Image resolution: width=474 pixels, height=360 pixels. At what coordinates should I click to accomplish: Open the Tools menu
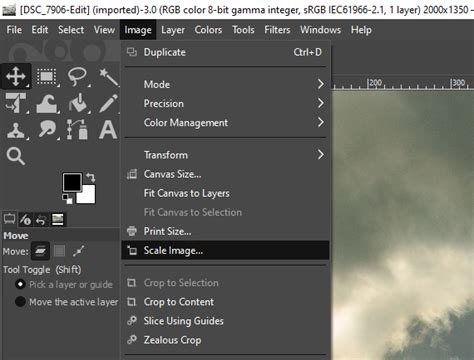tap(243, 30)
